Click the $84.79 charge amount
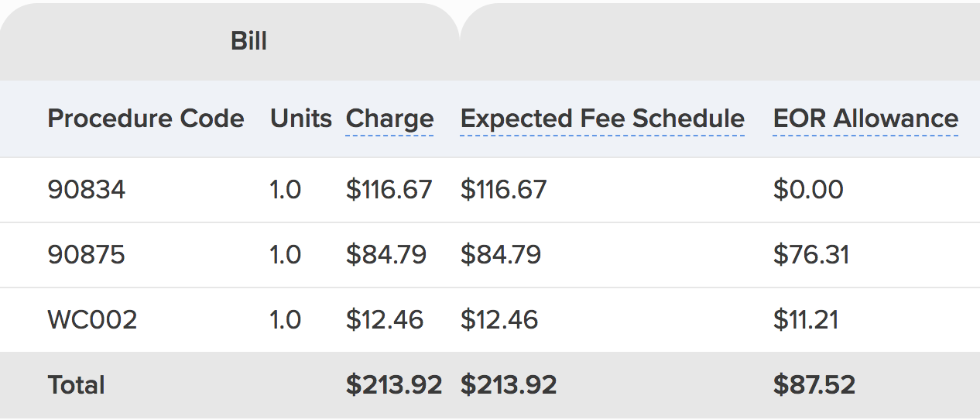The height and width of the screenshot is (420, 980). (385, 255)
